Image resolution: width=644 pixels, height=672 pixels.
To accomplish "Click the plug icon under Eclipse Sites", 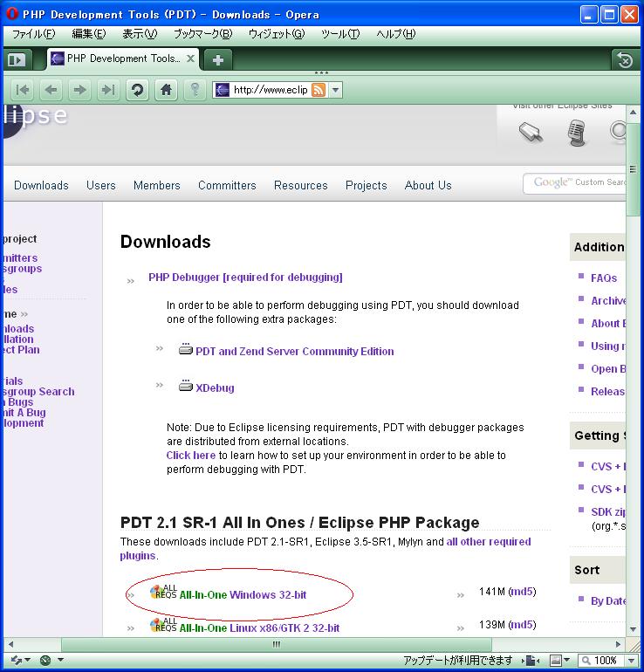I will click(x=531, y=132).
